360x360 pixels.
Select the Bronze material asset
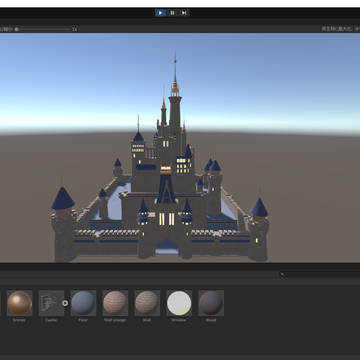[20, 303]
